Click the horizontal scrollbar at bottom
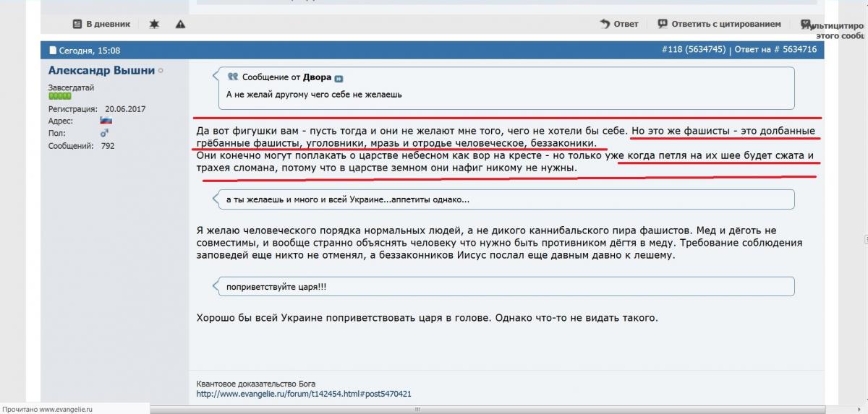Screen dimensions: 868x414 point(416,409)
